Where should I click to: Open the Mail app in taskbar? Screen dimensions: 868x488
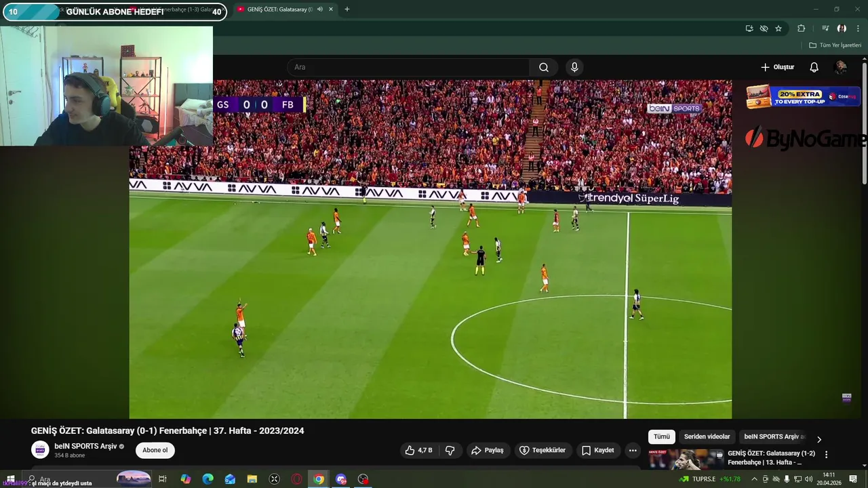(230, 479)
